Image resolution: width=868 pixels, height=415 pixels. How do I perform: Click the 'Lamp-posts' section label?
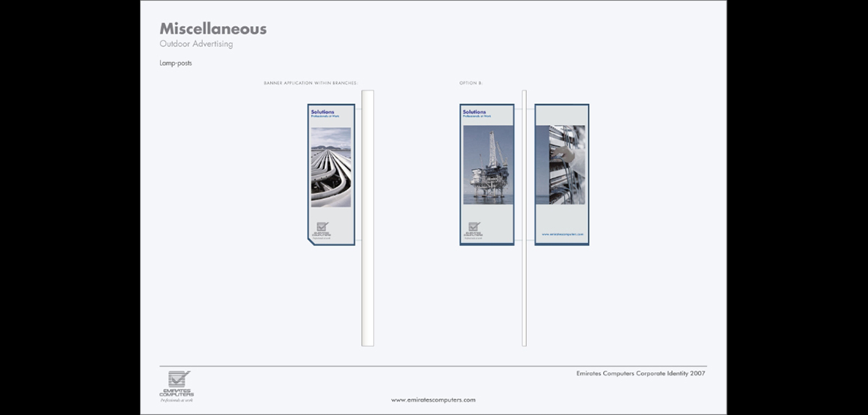176,64
